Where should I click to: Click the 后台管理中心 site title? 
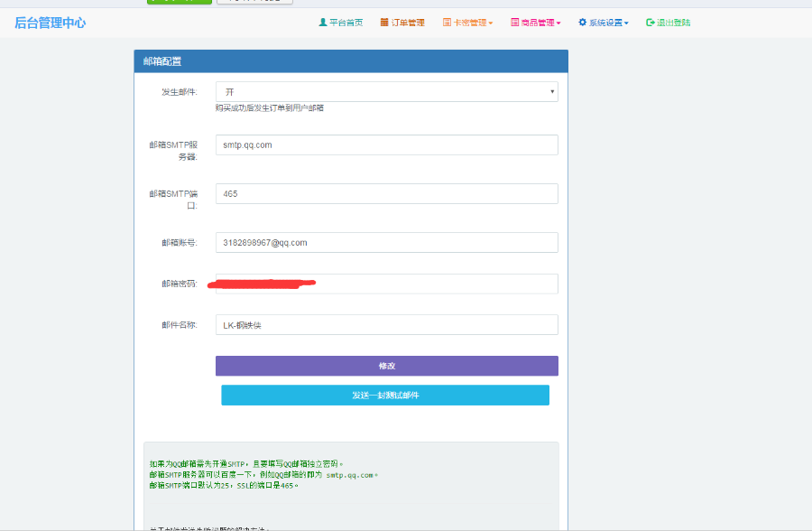coord(51,23)
